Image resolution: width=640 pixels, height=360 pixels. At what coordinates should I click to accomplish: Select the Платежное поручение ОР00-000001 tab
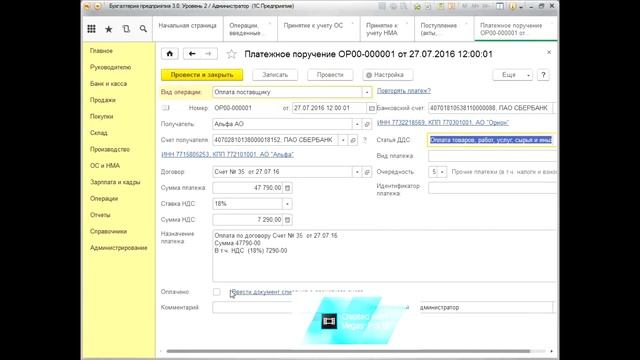coord(516,29)
